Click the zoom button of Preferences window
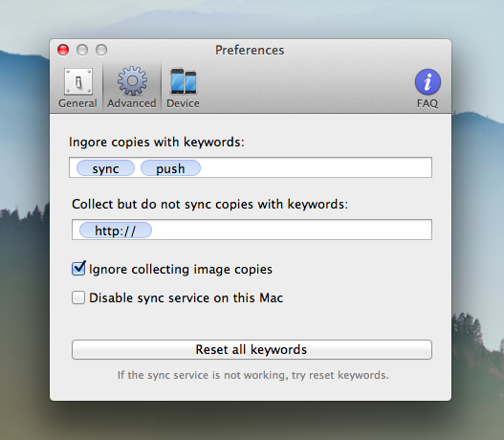The width and height of the screenshot is (504, 440). point(101,50)
